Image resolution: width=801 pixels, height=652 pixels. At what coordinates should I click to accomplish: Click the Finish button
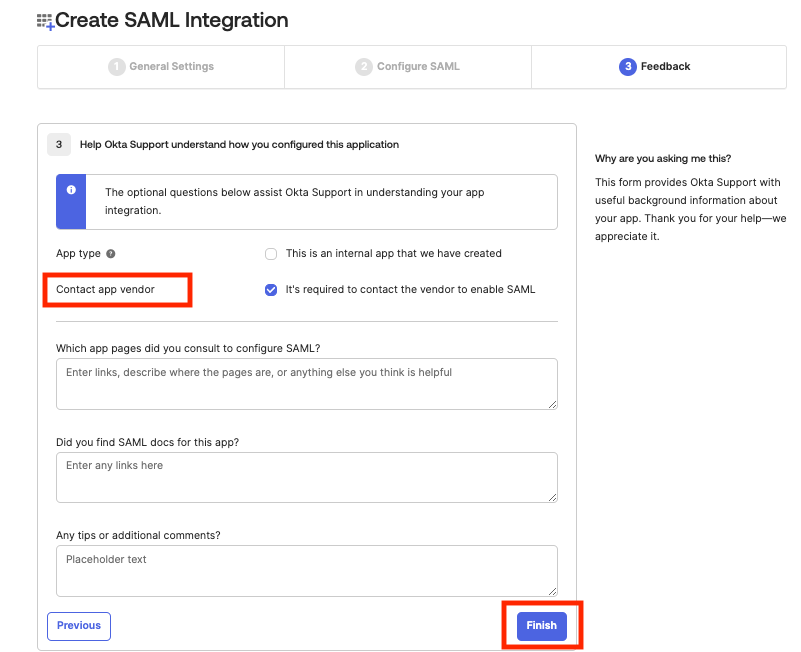pyautogui.click(x=541, y=626)
